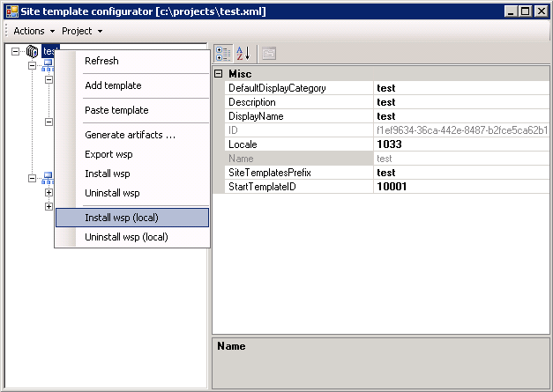553x392 pixels.
Task: Click the DisplayName value field
Action: pyautogui.click(x=461, y=116)
